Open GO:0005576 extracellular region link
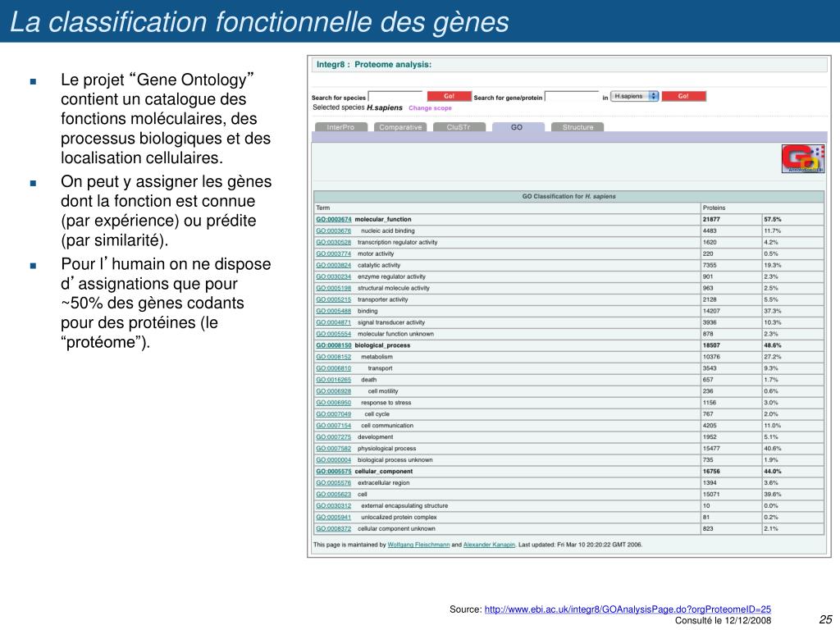This screenshot has width=840, height=630. tap(334, 483)
